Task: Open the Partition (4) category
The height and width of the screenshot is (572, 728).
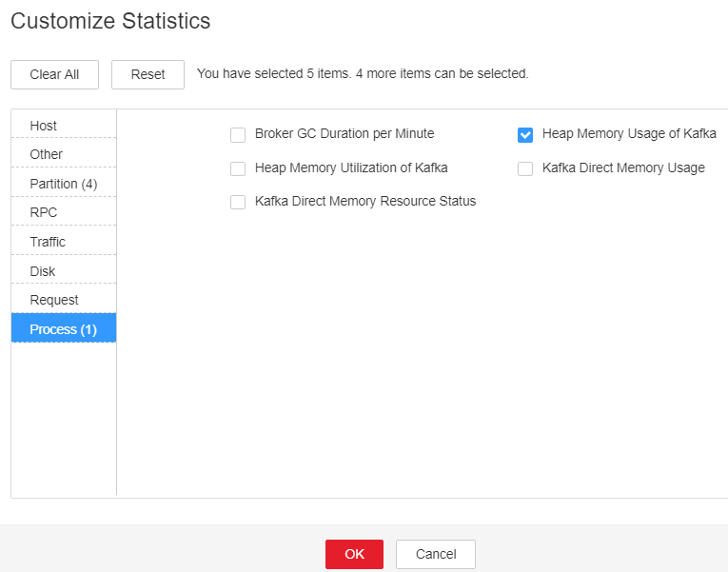Action: (x=64, y=184)
